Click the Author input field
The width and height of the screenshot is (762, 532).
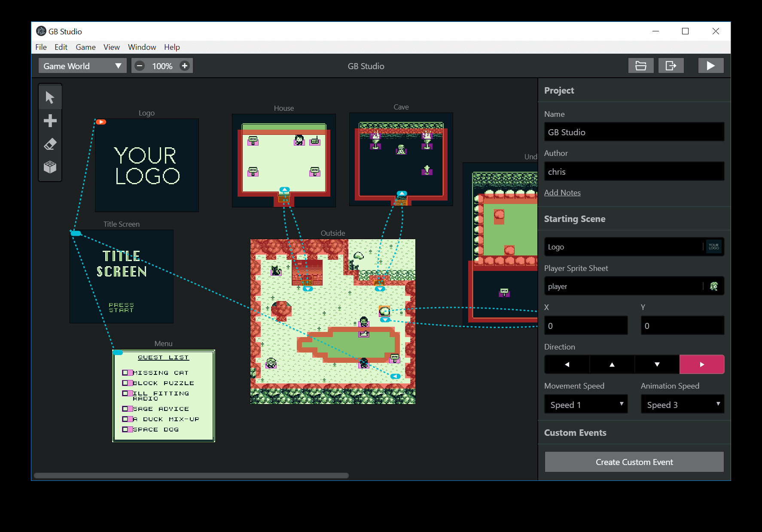pos(634,171)
